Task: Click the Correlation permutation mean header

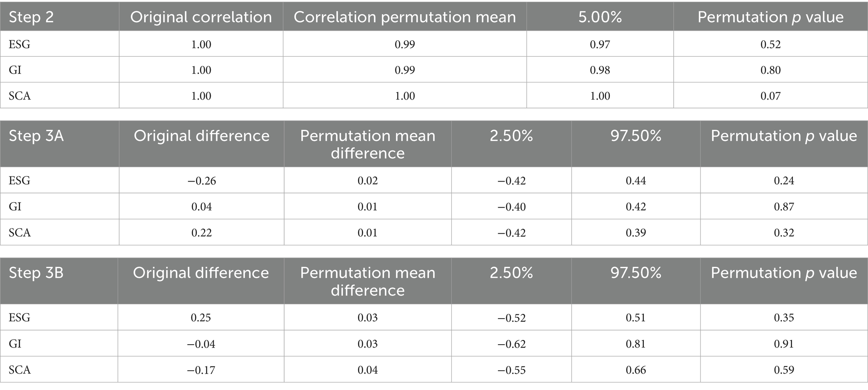Action: [x=405, y=17]
